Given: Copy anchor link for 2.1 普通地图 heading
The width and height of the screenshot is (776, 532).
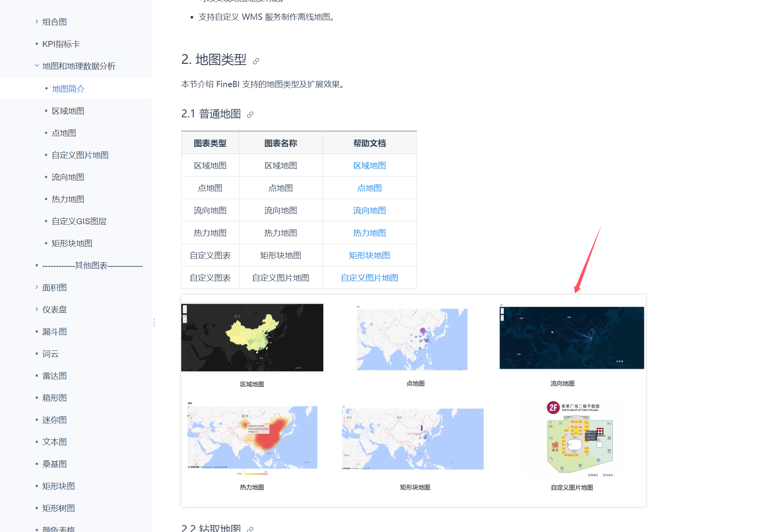Looking at the screenshot, I should 250,114.
